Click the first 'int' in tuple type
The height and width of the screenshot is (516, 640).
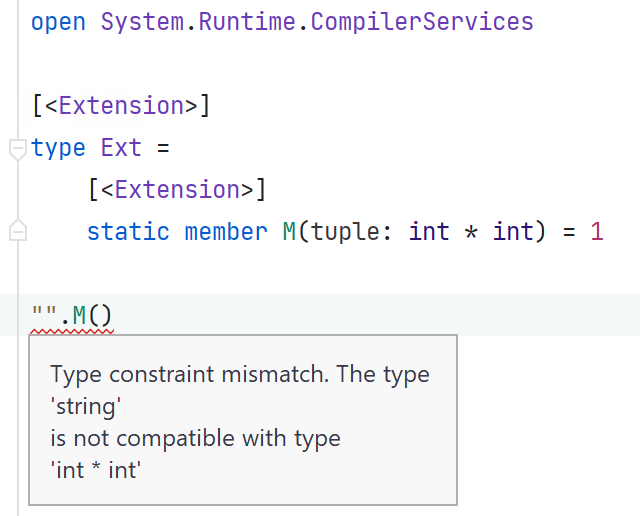click(429, 231)
